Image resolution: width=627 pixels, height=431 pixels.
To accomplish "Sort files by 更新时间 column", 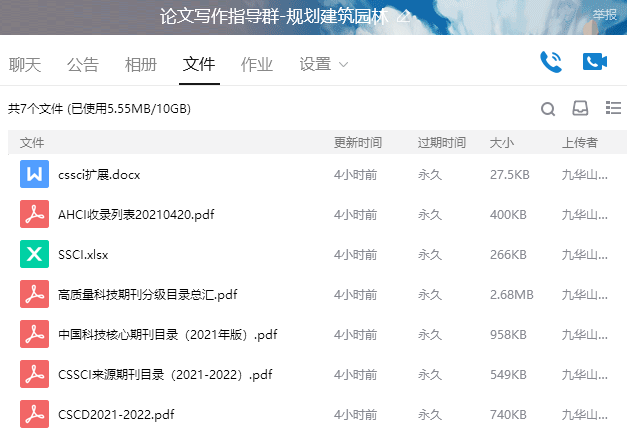I will click(357, 143).
